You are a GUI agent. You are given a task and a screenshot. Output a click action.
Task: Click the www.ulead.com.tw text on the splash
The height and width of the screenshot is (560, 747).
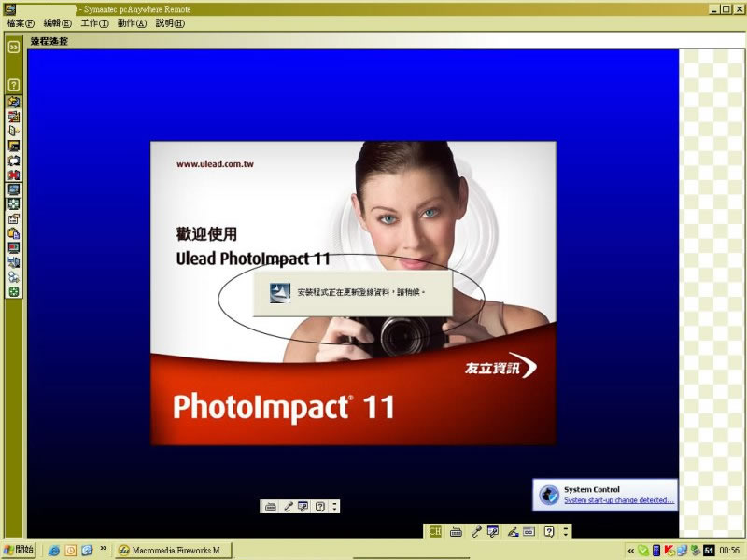[215, 164]
